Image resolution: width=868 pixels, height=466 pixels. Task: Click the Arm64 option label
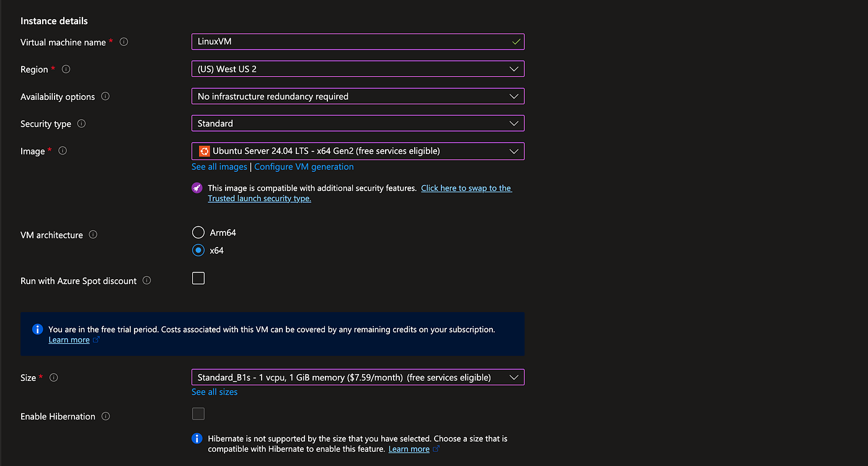(x=223, y=233)
